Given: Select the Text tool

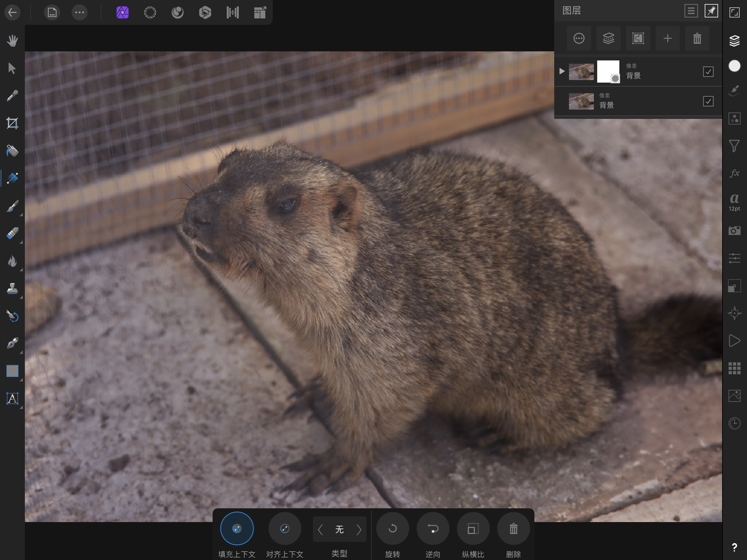Looking at the screenshot, I should (x=12, y=399).
